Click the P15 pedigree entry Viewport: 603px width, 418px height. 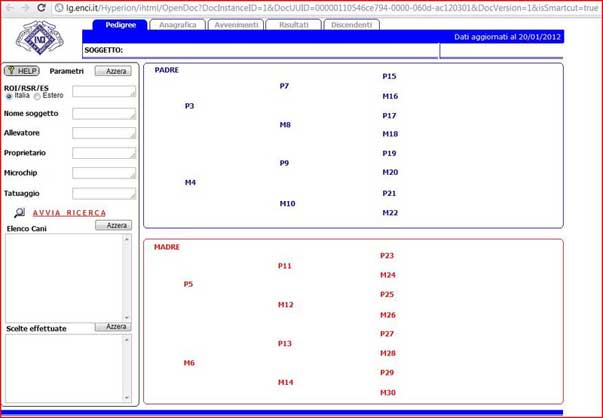click(x=389, y=76)
